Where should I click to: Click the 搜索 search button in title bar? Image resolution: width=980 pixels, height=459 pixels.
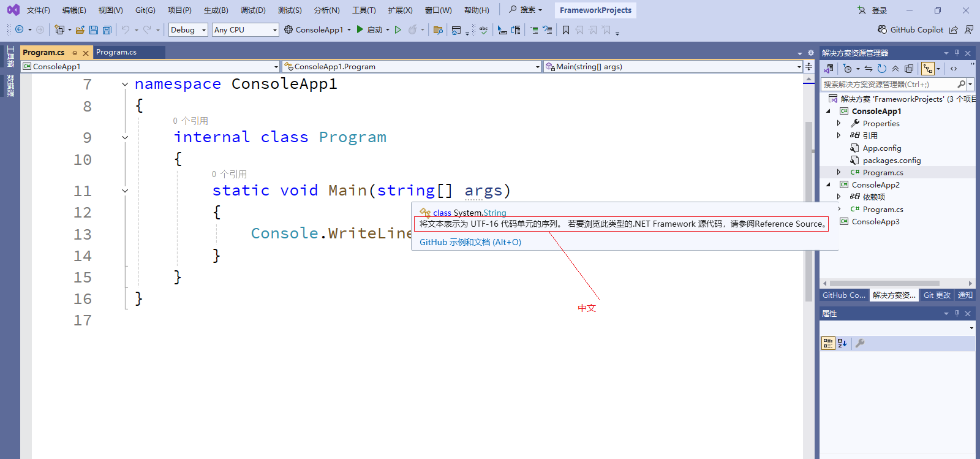tap(526, 10)
